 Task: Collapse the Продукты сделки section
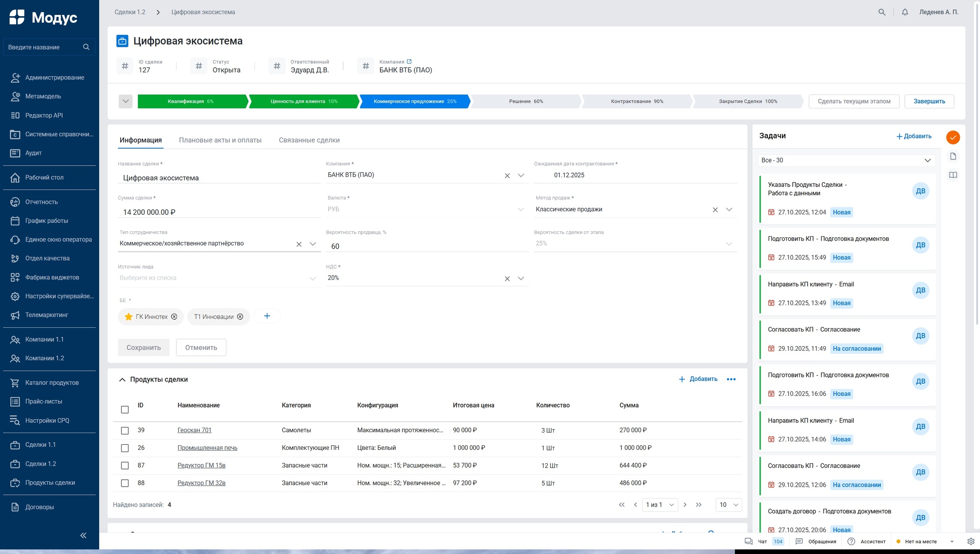tap(122, 380)
